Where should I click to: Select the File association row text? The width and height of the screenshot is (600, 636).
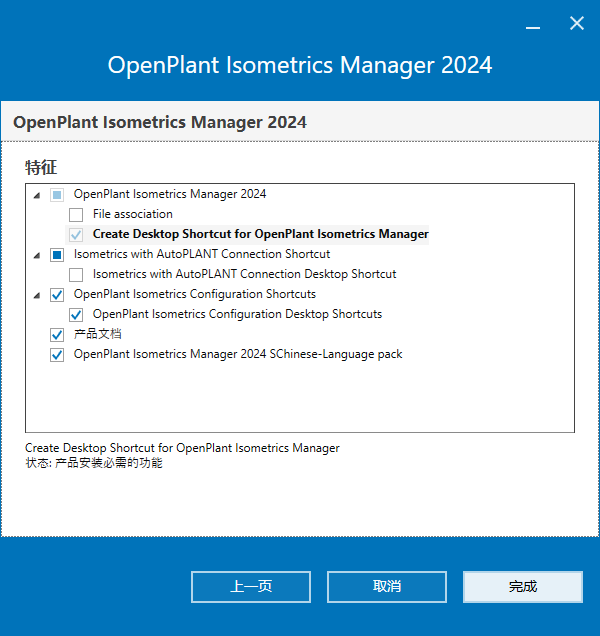tap(133, 214)
